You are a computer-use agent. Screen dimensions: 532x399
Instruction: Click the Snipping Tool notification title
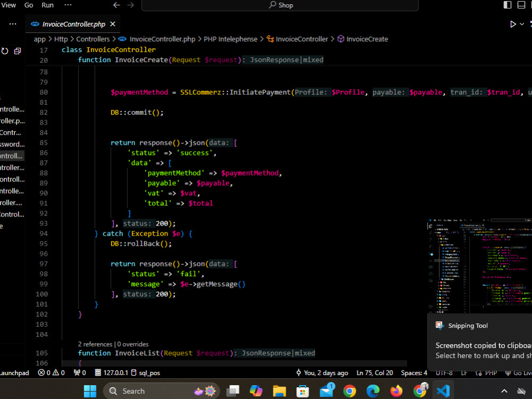pyautogui.click(x=468, y=326)
